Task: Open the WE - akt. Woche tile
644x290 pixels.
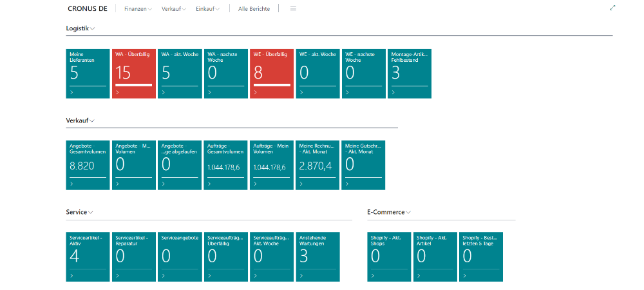Action: click(x=318, y=73)
